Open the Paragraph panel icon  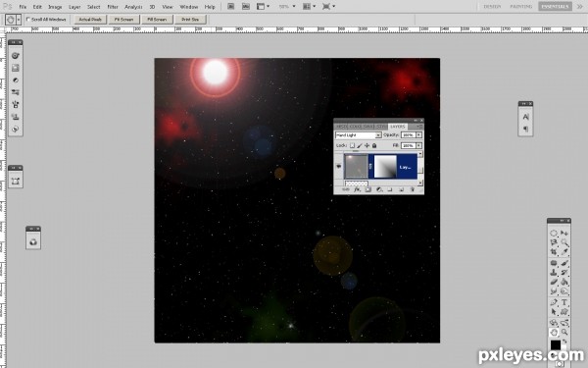[x=525, y=129]
